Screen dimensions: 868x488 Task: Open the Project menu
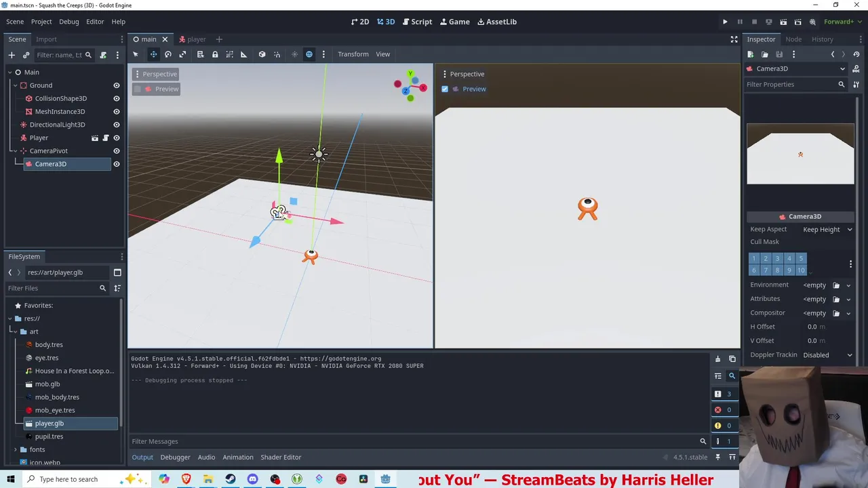[x=41, y=22]
